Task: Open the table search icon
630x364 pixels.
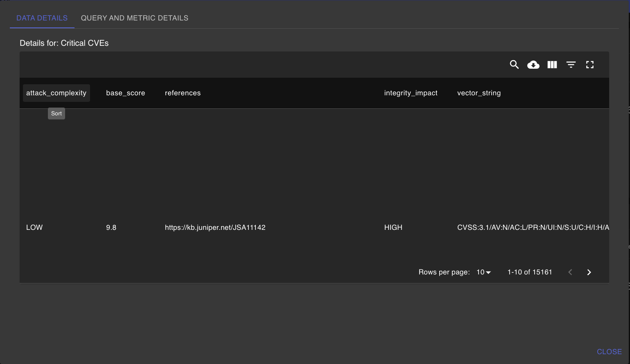Action: coord(514,65)
